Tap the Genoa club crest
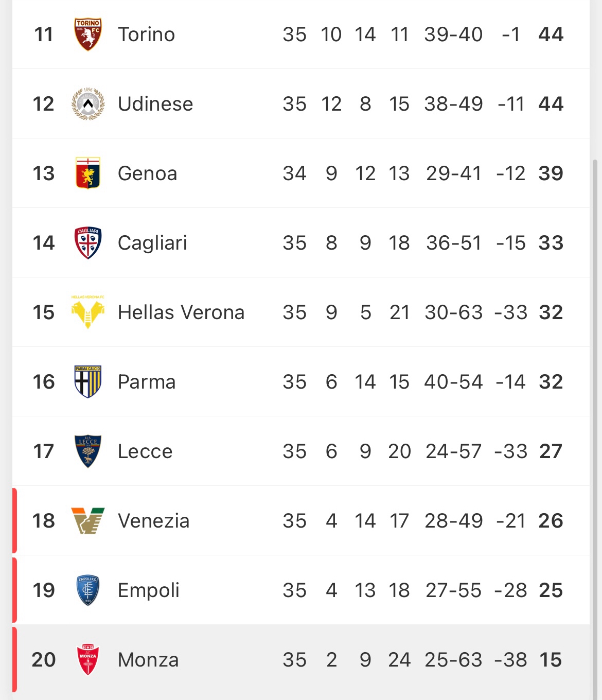This screenshot has width=602, height=700. coord(88,173)
